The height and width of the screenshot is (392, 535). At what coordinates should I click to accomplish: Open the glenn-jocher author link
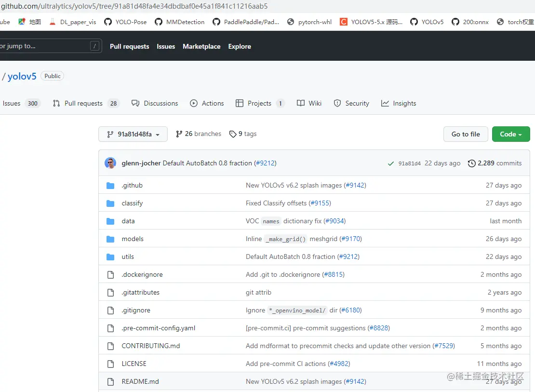pyautogui.click(x=141, y=163)
